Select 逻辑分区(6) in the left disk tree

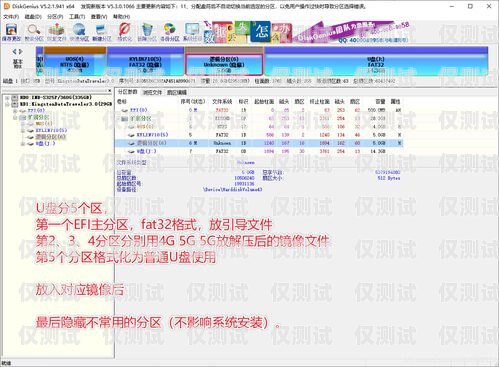[51, 137]
